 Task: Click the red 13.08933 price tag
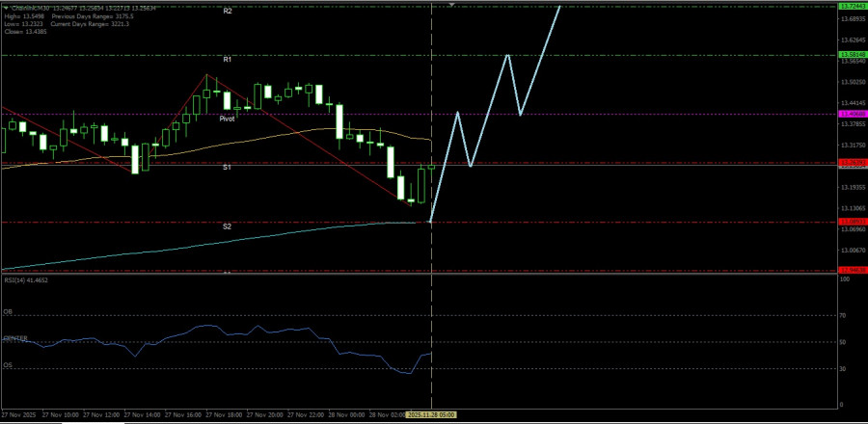(x=852, y=222)
